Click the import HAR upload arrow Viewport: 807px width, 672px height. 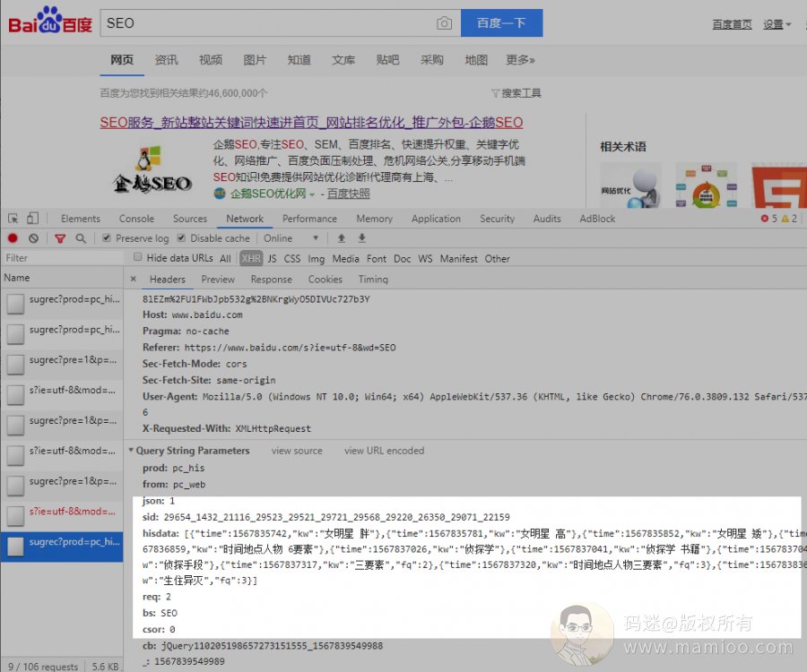pos(341,238)
